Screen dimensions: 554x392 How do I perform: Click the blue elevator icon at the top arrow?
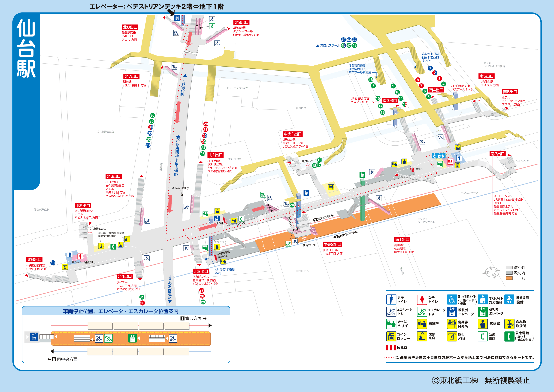click(x=177, y=18)
